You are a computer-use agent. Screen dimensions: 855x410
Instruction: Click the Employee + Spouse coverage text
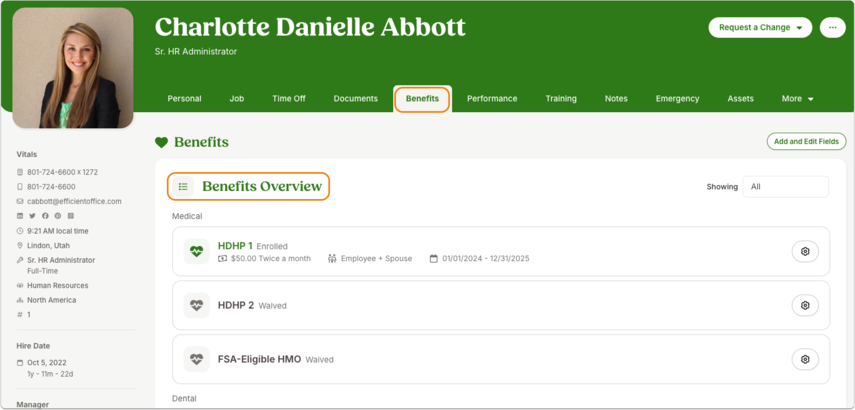(376, 258)
